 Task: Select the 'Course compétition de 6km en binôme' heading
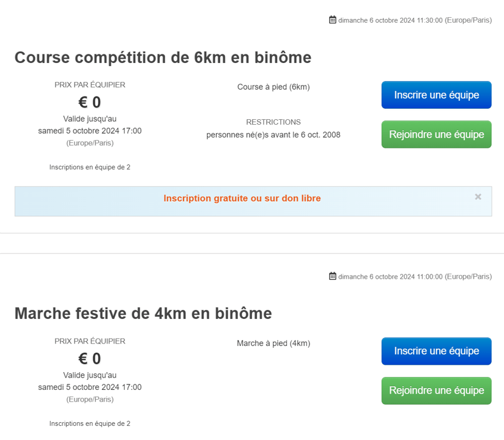[x=163, y=57]
